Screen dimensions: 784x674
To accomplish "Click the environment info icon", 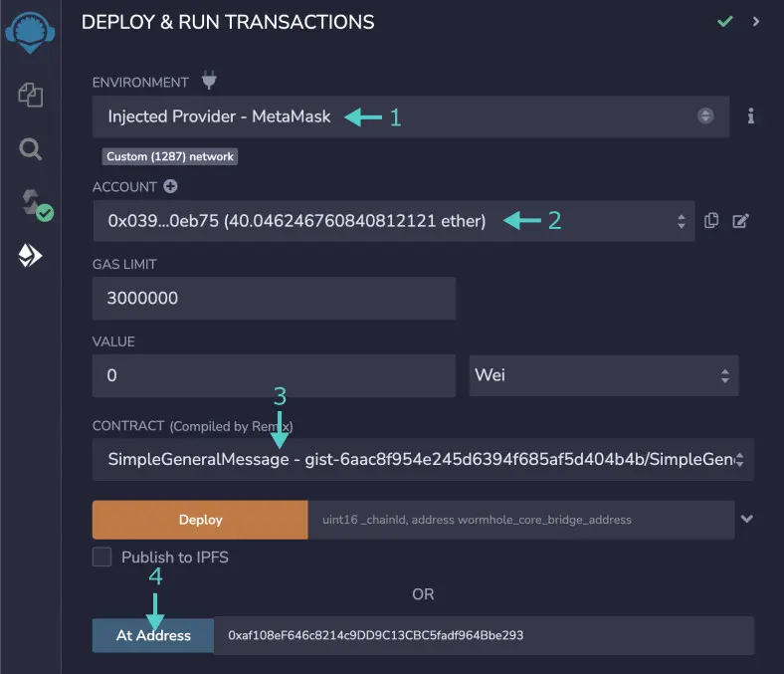I will [x=750, y=116].
